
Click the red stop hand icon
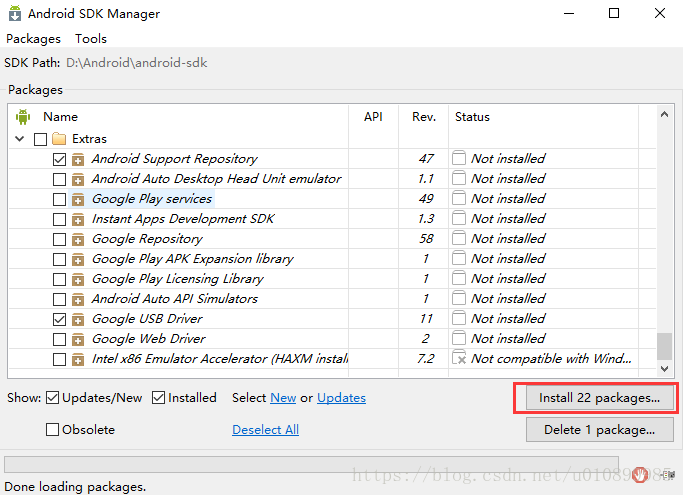click(x=641, y=474)
